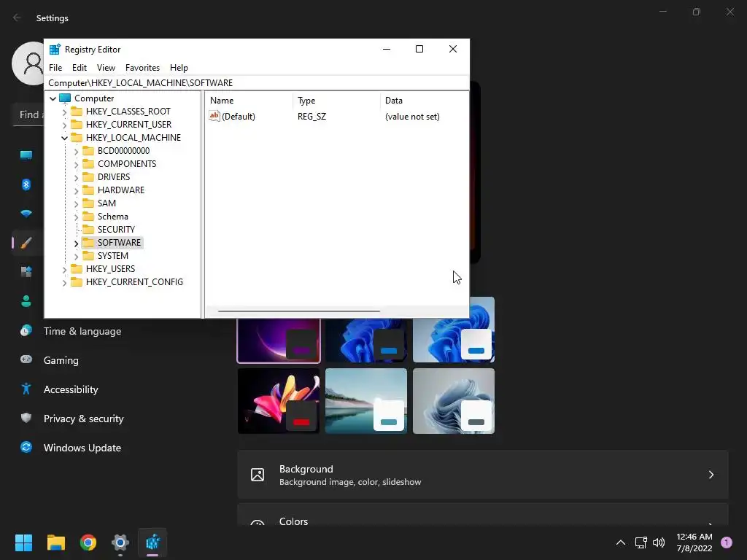
Task: Go to Windows Update settings
Action: click(x=82, y=448)
